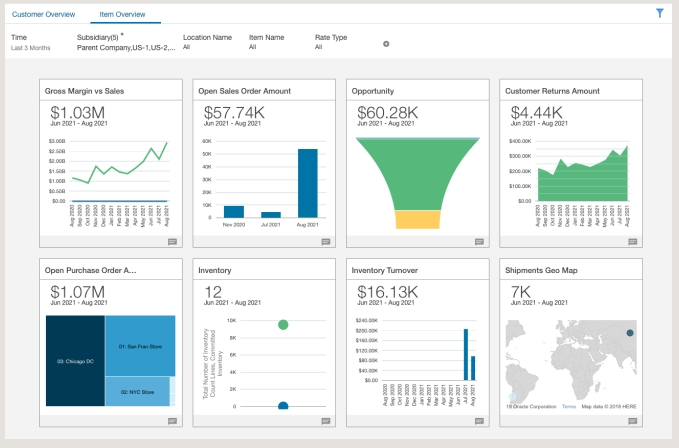Select the Chicago DC treemap block

(74, 360)
